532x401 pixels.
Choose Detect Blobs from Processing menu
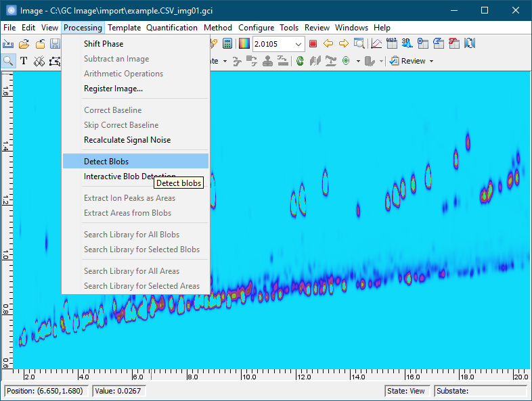coord(106,162)
